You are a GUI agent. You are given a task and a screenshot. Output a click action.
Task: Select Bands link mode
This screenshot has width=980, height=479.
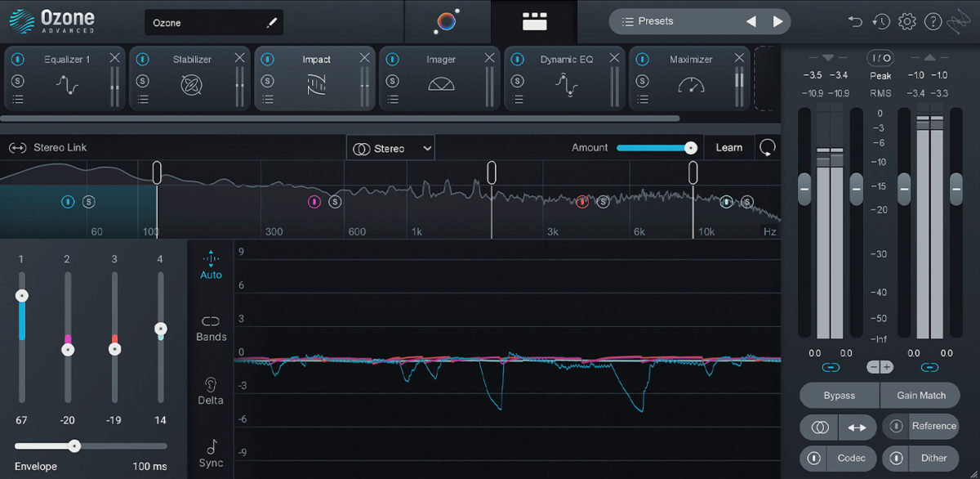click(211, 329)
